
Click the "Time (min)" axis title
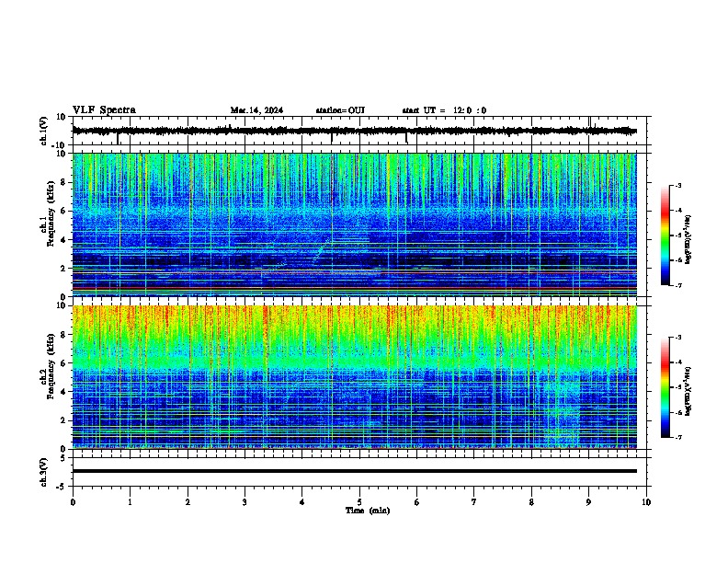368,511
